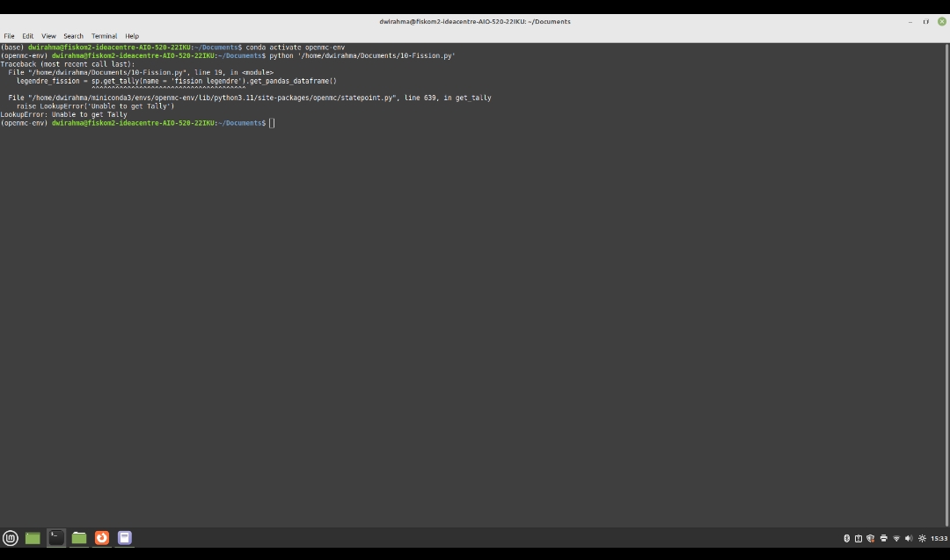Open the brightness tray icon
The height and width of the screenshot is (560, 950).
tap(922, 538)
